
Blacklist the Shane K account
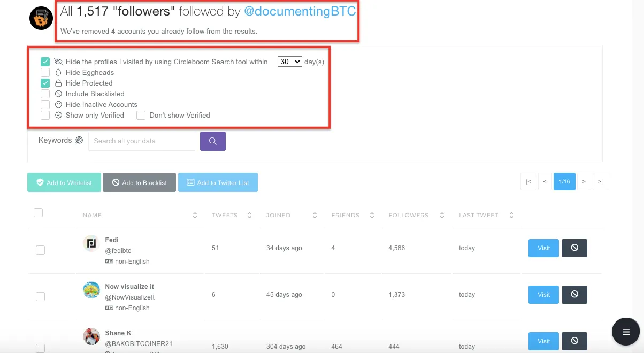pyautogui.click(x=574, y=341)
